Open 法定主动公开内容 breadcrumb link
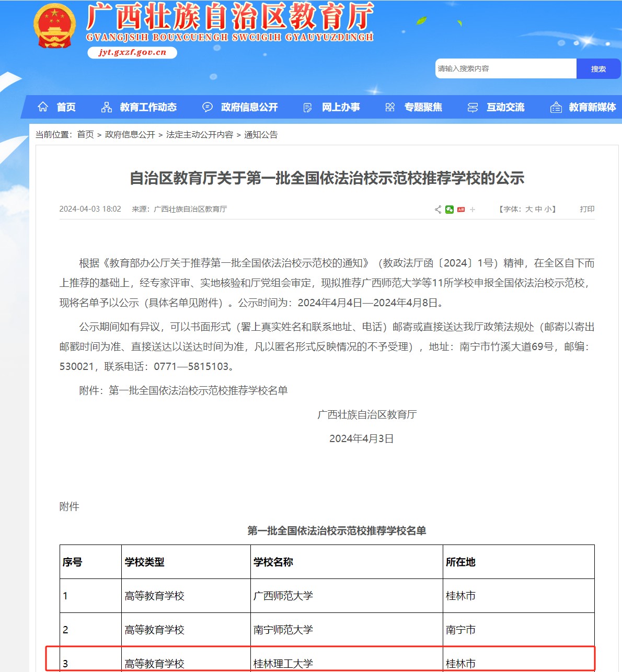 pyautogui.click(x=200, y=135)
